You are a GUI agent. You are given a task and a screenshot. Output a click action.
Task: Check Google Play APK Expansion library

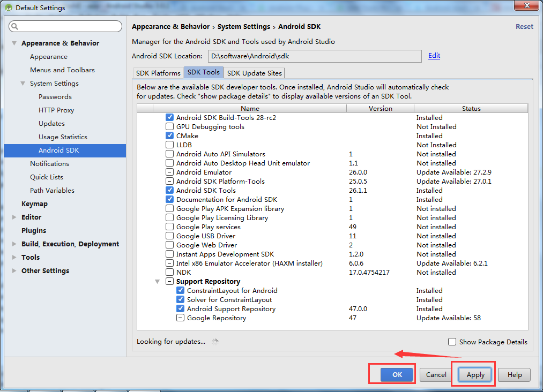pos(170,209)
